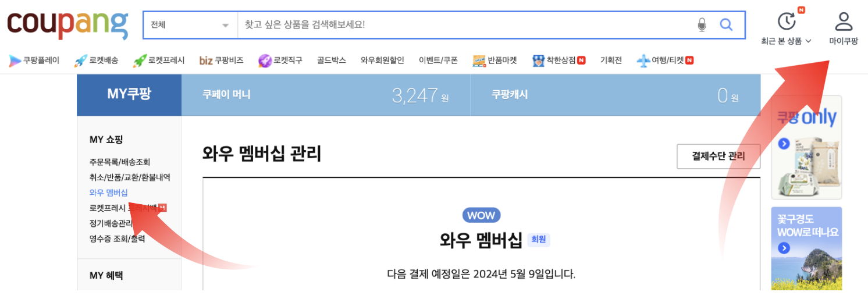
Task: Click arrow icon on 꽃구경도 banner
Action: 784,248
